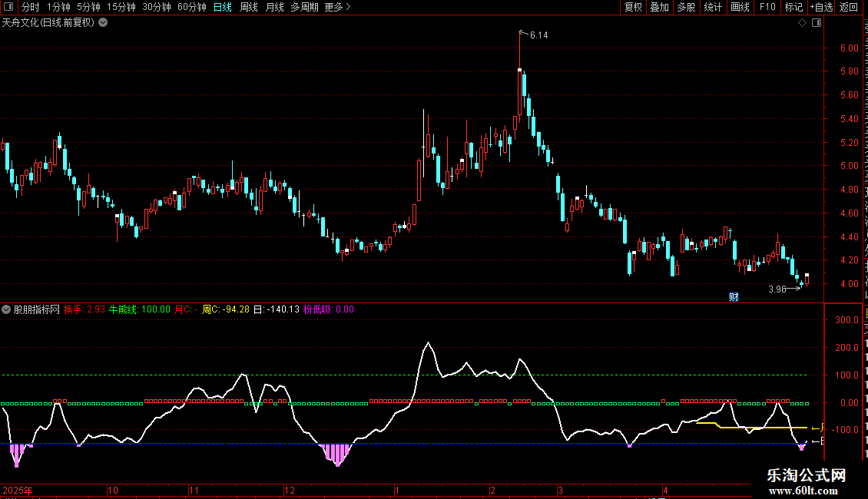The image size is (868, 499).
Task: Open the F10 company info
Action: pyautogui.click(x=767, y=7)
